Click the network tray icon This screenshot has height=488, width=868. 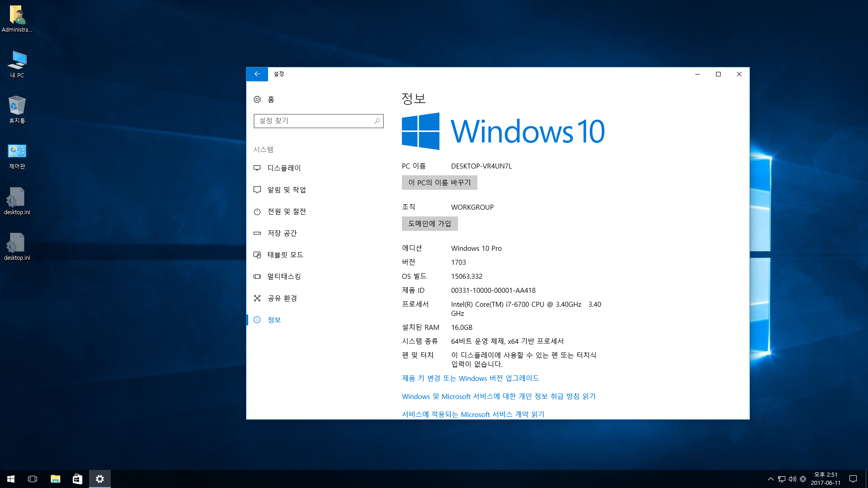tap(781, 479)
